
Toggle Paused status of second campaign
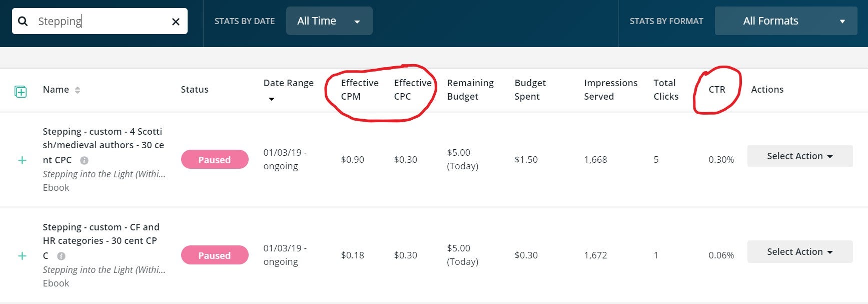215,255
